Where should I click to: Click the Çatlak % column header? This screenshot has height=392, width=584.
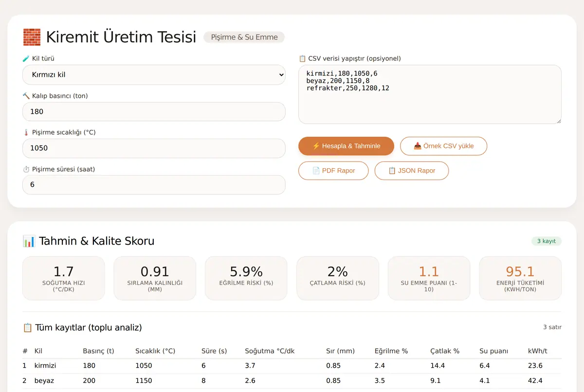(445, 351)
